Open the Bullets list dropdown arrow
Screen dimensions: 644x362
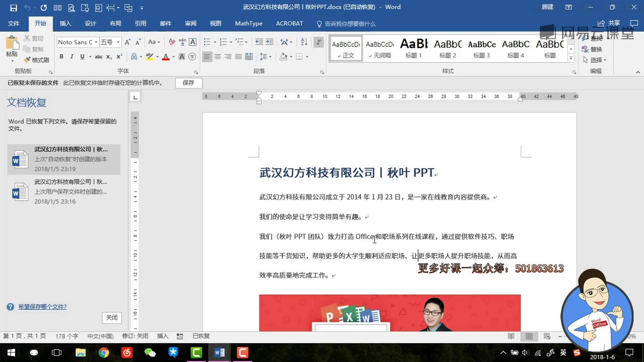[x=215, y=42]
